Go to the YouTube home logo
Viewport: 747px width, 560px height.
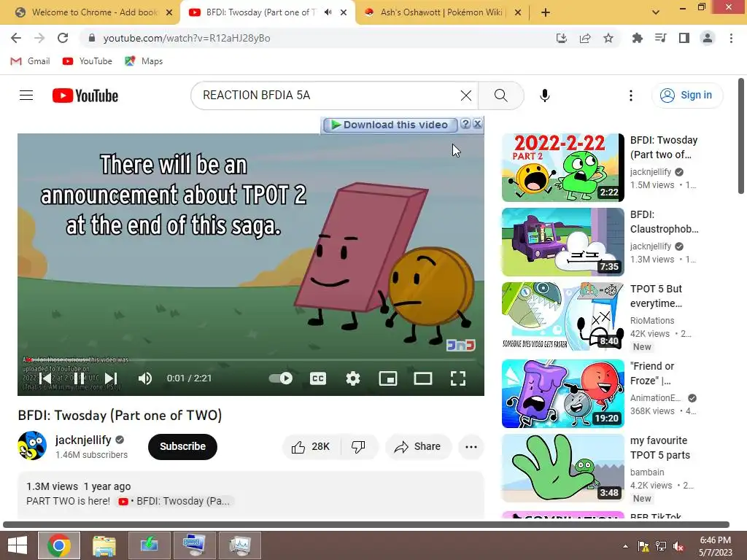[x=85, y=96]
